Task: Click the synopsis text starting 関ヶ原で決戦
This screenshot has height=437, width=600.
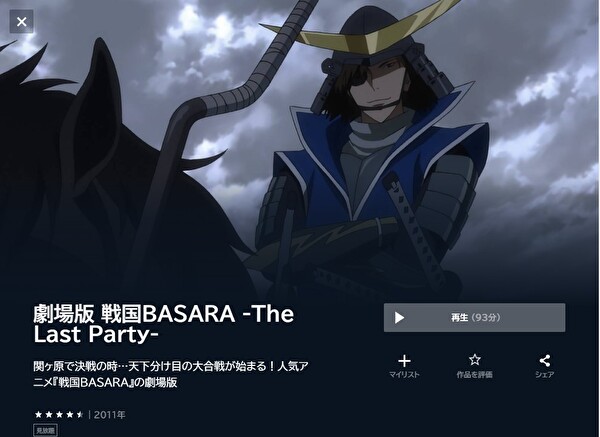Action: pyautogui.click(x=171, y=374)
